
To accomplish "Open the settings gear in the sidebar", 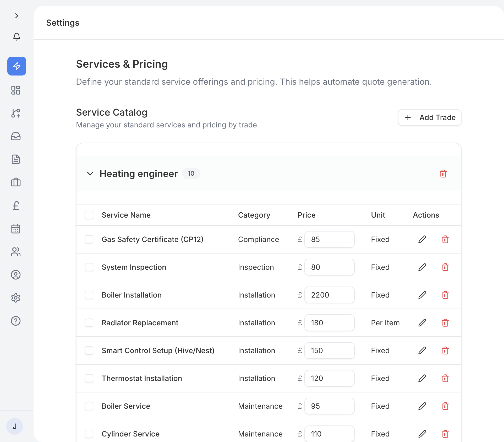I will pos(15,298).
